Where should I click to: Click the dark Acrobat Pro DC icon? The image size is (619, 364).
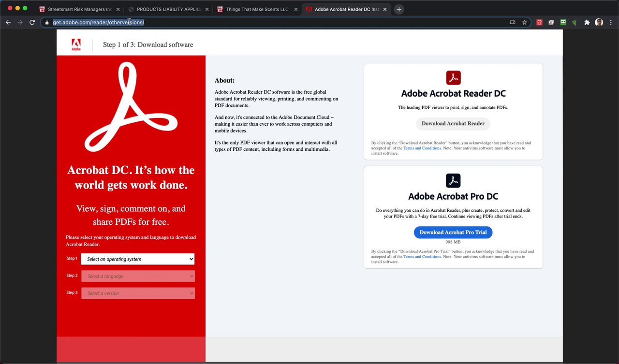pyautogui.click(x=453, y=181)
